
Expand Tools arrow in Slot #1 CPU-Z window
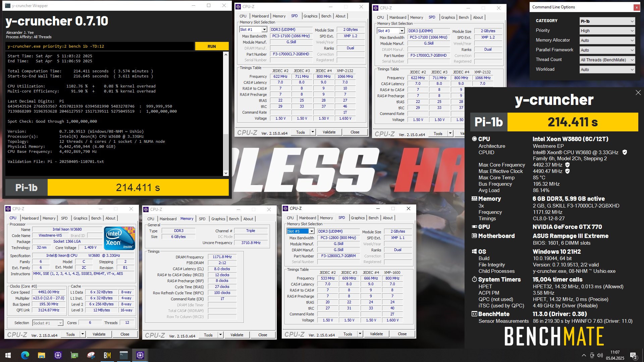click(x=313, y=132)
